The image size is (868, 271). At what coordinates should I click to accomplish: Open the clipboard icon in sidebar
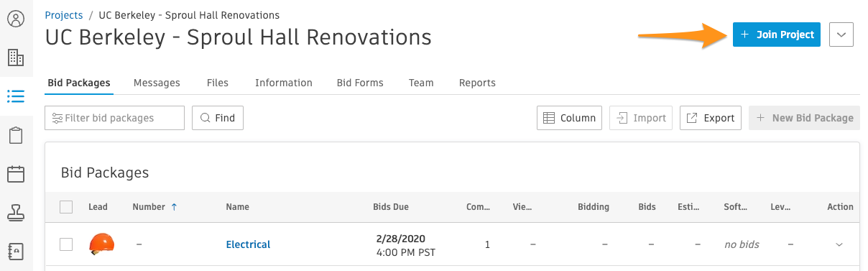pos(16,135)
